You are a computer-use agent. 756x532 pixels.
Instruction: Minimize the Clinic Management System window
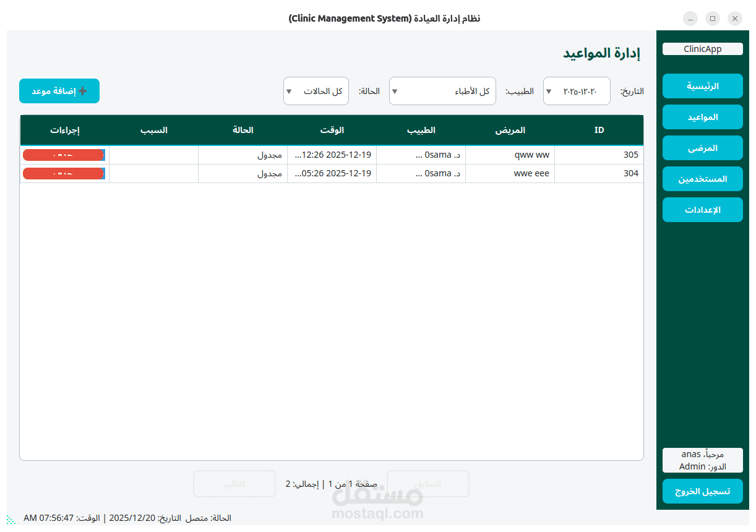[690, 19]
